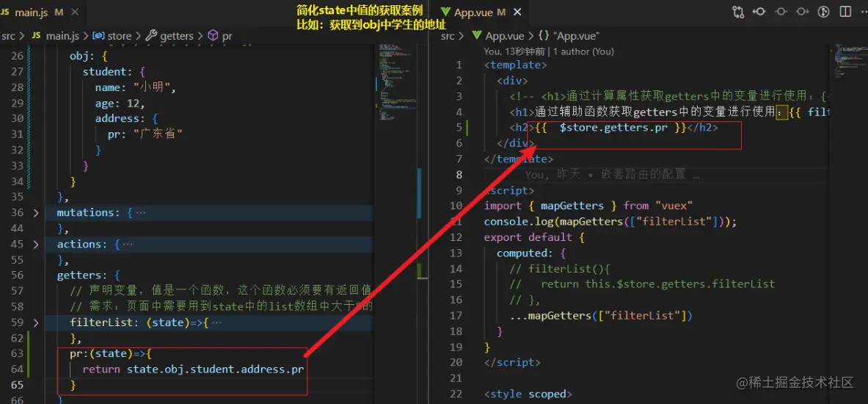
Task: Expand folded actions block at line 45
Action: [36, 245]
